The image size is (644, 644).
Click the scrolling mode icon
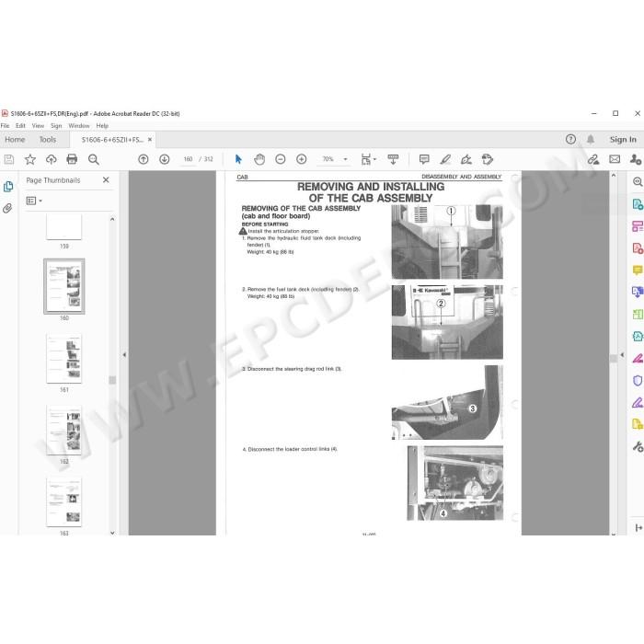click(x=393, y=159)
